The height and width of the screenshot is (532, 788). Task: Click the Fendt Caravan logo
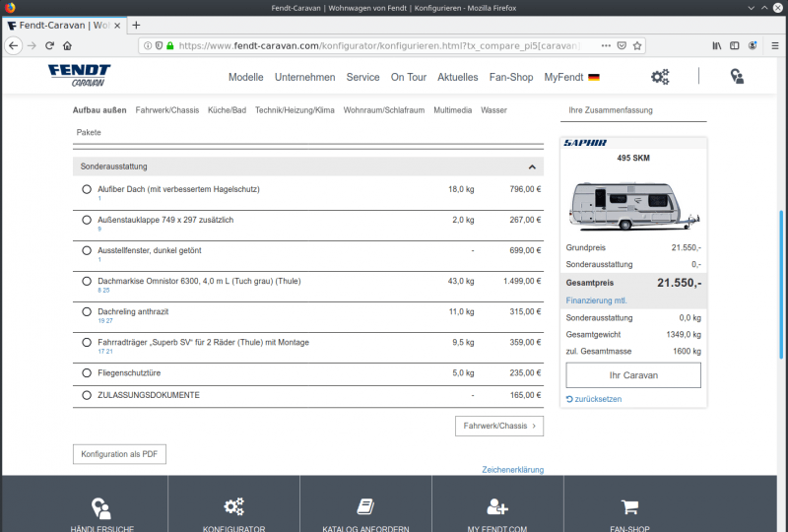coord(80,76)
